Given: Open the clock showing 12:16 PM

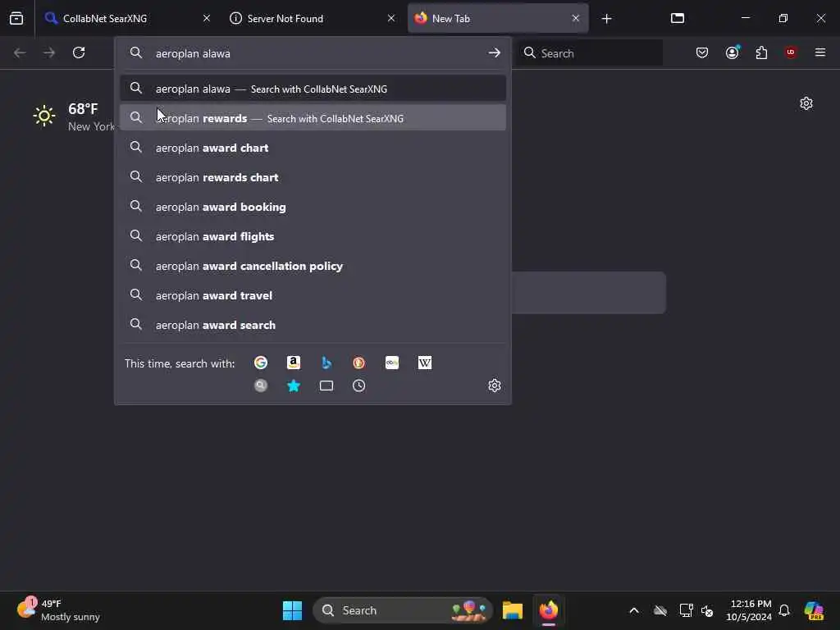Looking at the screenshot, I should pos(749,610).
